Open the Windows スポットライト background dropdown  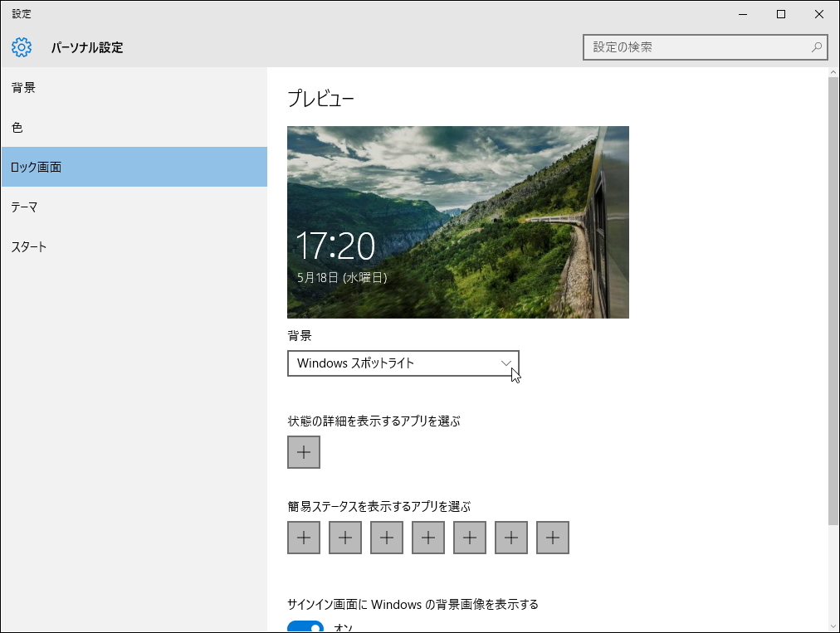pos(403,363)
